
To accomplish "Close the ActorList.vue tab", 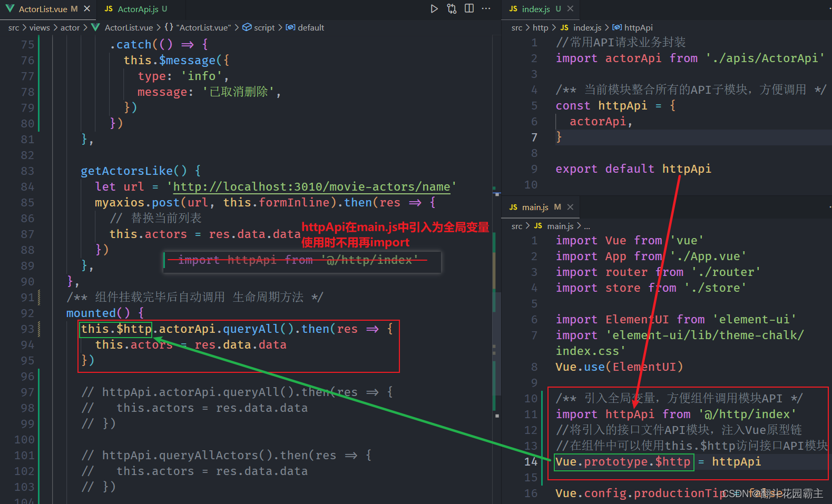I will [87, 9].
